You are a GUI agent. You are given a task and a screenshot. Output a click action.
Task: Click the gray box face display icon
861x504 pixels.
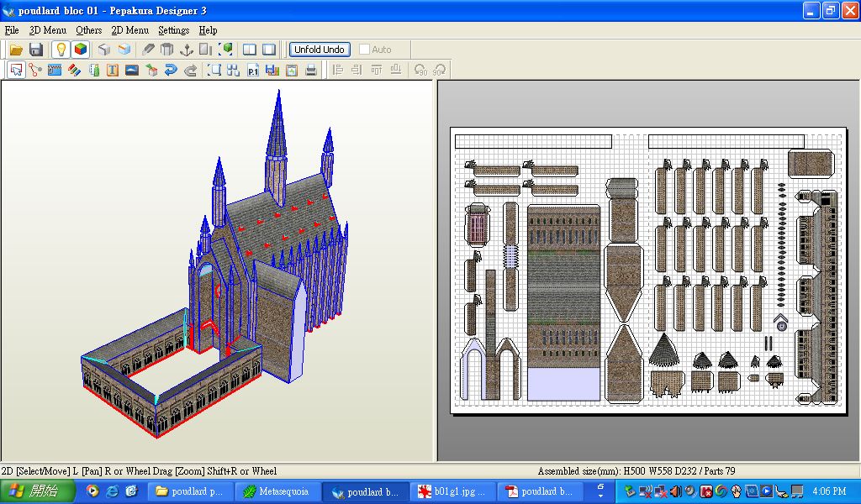click(x=103, y=50)
